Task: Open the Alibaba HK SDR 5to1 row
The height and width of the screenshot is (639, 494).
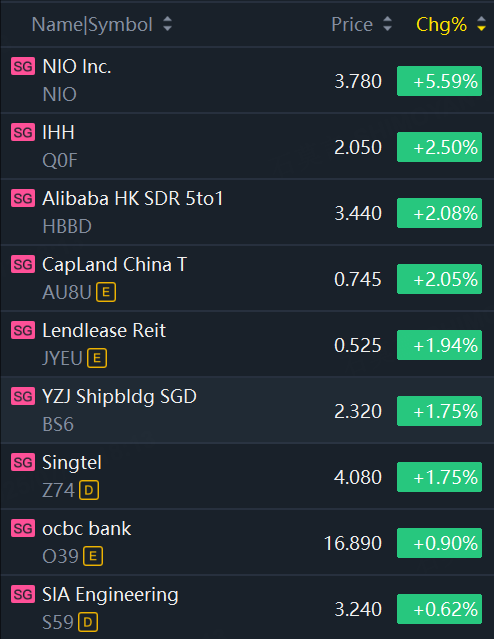Action: 247,212
